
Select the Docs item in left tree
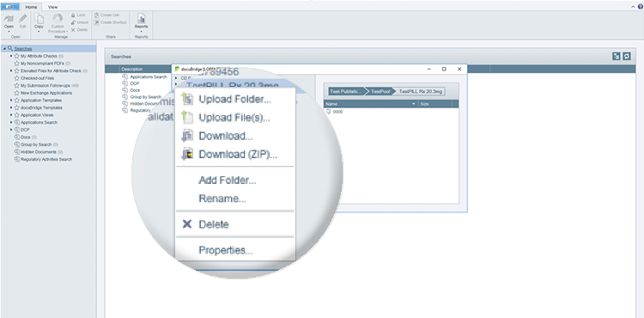[x=26, y=138]
